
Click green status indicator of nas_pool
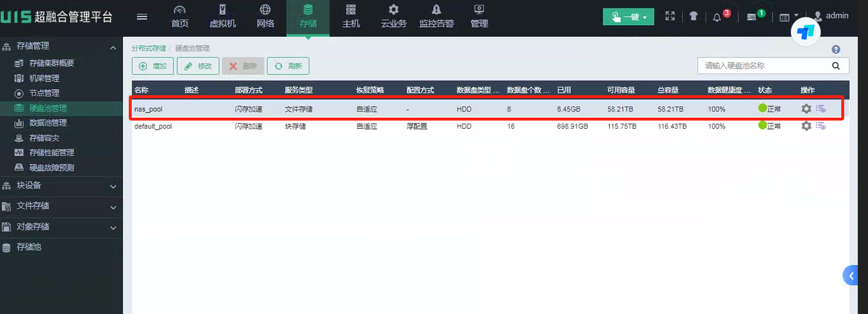(763, 108)
